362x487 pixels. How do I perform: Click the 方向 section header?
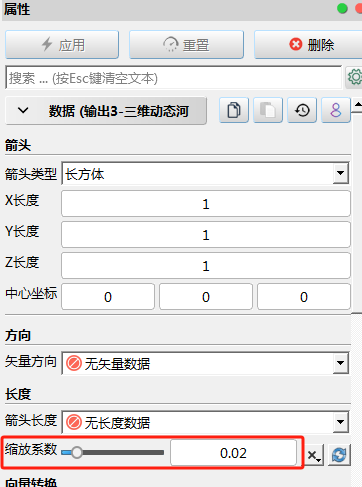coord(18,335)
